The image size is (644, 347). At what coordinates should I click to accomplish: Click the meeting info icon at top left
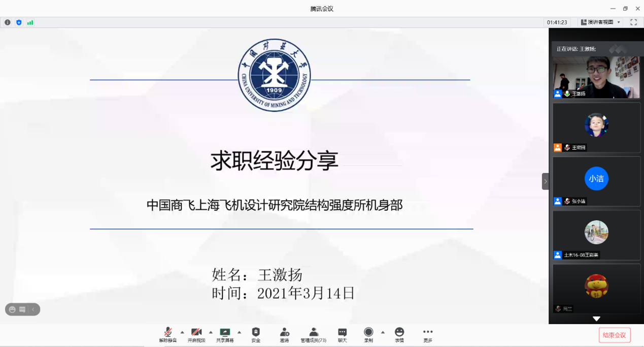click(8, 22)
